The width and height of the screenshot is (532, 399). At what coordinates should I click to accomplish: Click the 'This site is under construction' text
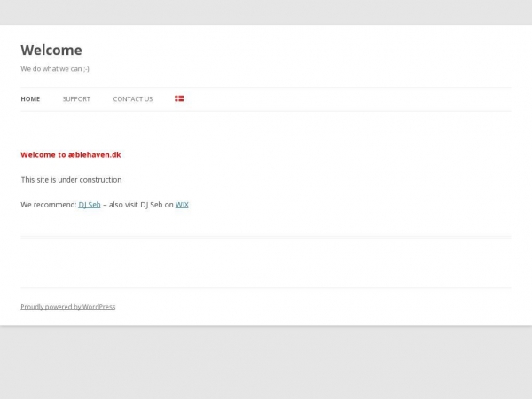pos(71,180)
